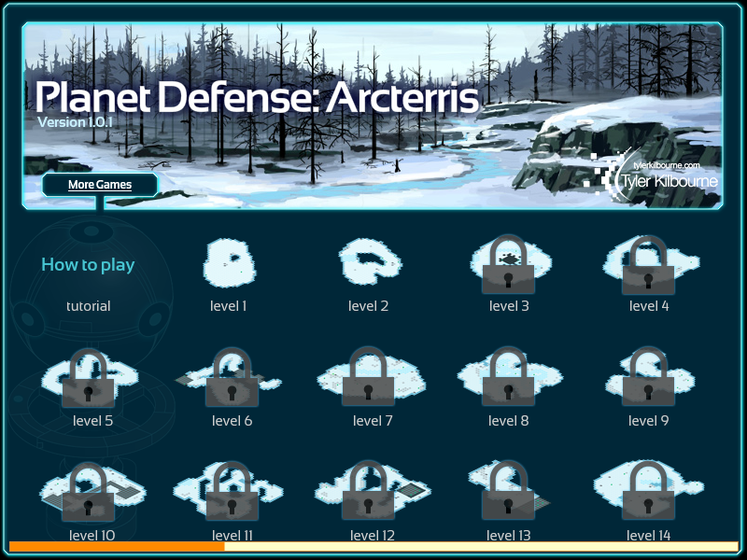Click the padlock on level 11
The width and height of the screenshot is (747, 560).
[x=232, y=491]
